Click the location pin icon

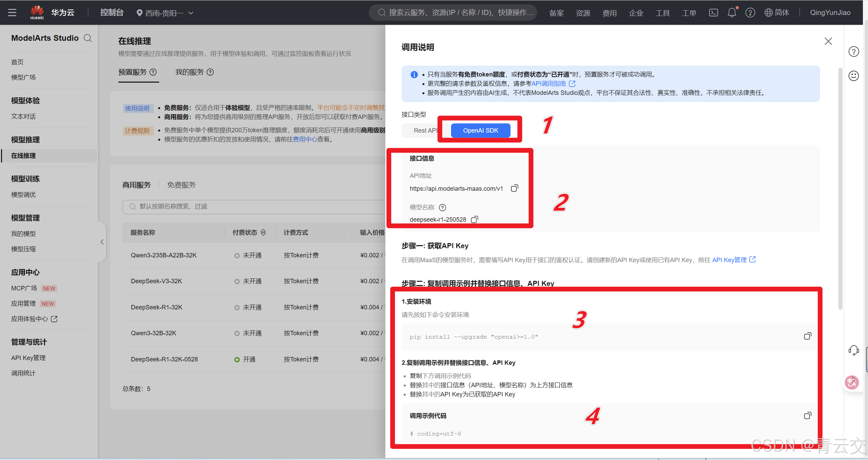pyautogui.click(x=139, y=13)
